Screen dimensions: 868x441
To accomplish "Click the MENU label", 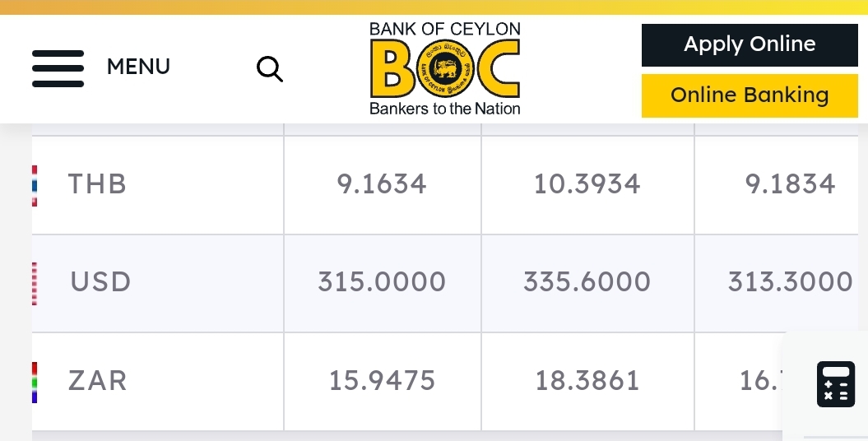I will pyautogui.click(x=138, y=67).
